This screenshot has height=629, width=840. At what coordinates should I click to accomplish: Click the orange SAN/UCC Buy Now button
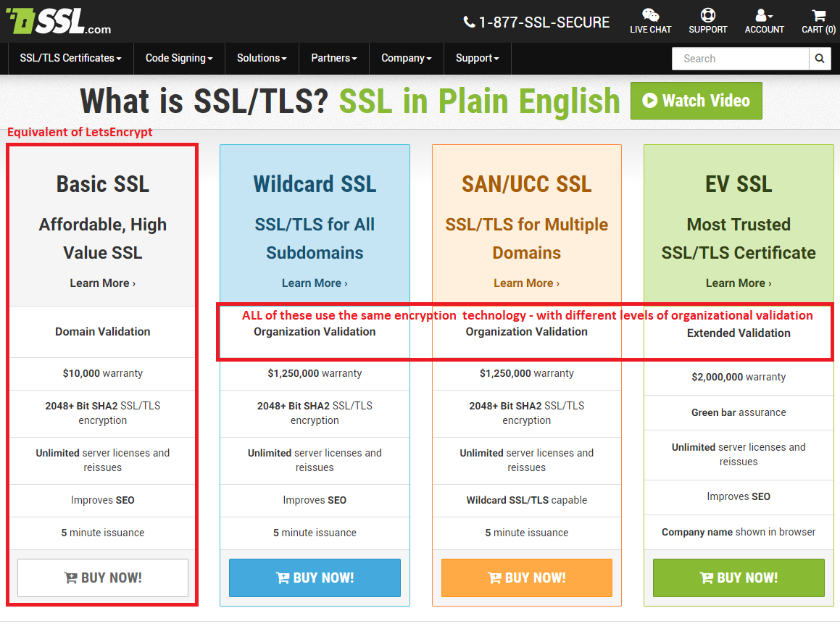point(527,578)
